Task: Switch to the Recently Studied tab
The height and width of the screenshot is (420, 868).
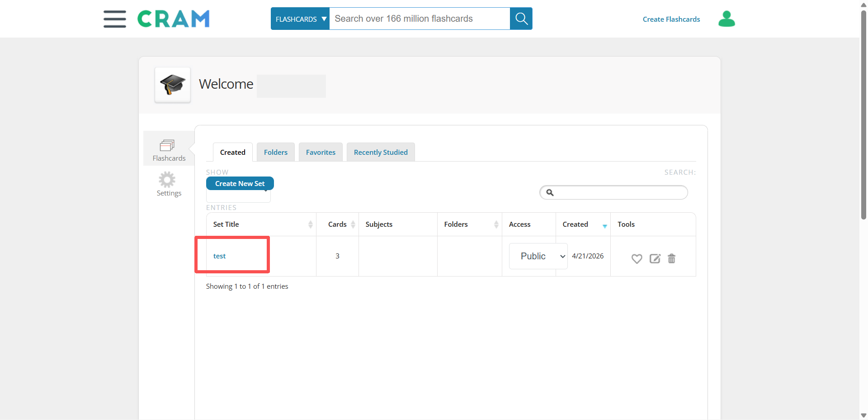Action: tap(381, 152)
